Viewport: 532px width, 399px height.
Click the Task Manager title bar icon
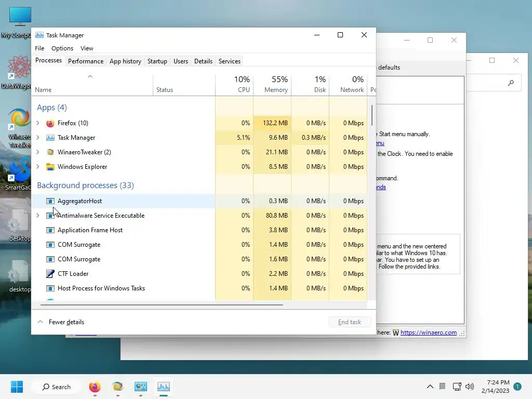point(39,35)
